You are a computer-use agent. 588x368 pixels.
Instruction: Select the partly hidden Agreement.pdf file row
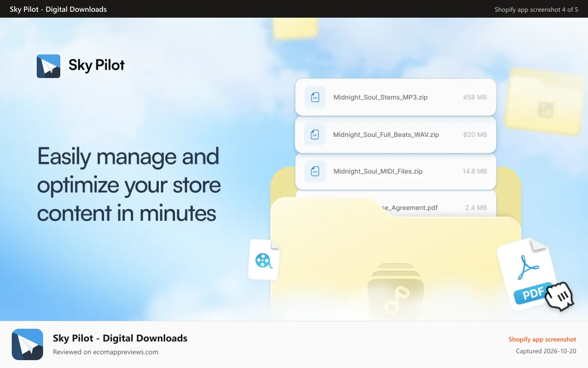tap(395, 204)
